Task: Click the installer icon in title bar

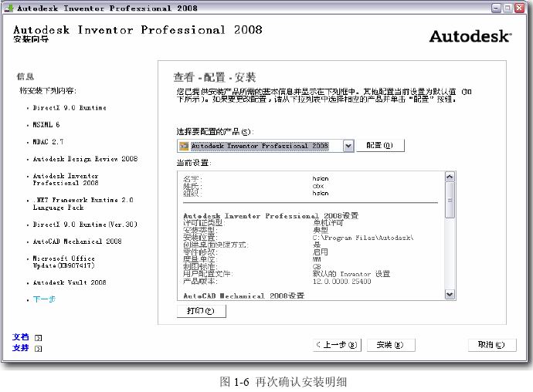Action: tap(9, 8)
